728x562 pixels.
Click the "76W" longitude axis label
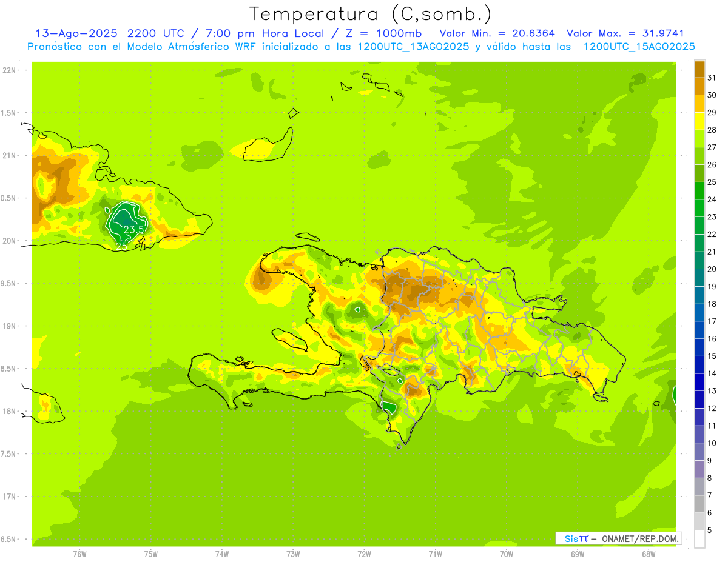point(79,554)
